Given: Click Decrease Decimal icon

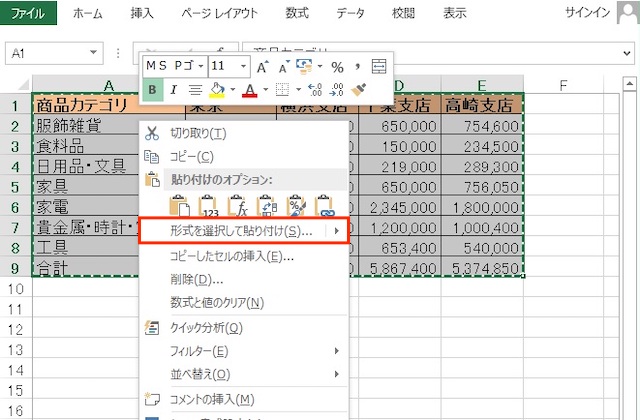Looking at the screenshot, I should point(336,89).
